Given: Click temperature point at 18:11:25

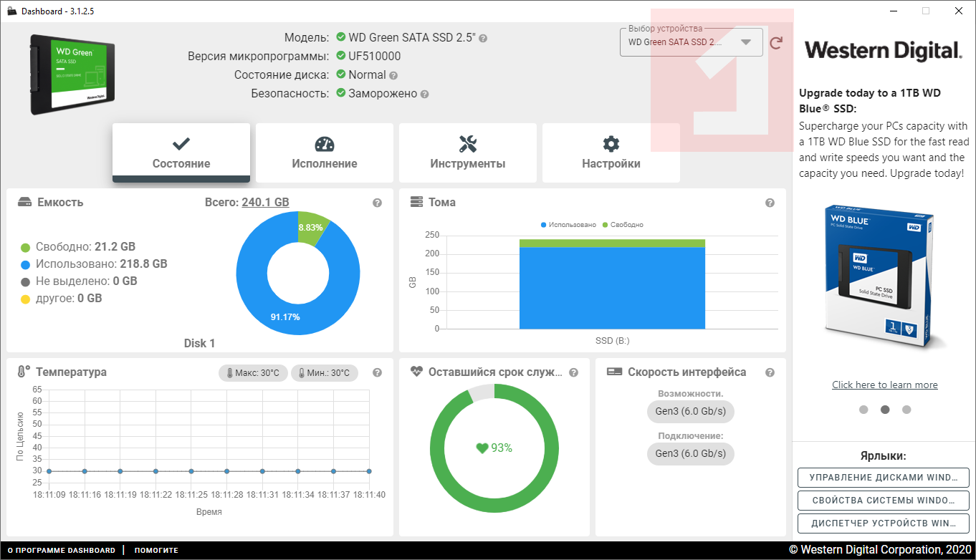Looking at the screenshot, I should (x=191, y=471).
